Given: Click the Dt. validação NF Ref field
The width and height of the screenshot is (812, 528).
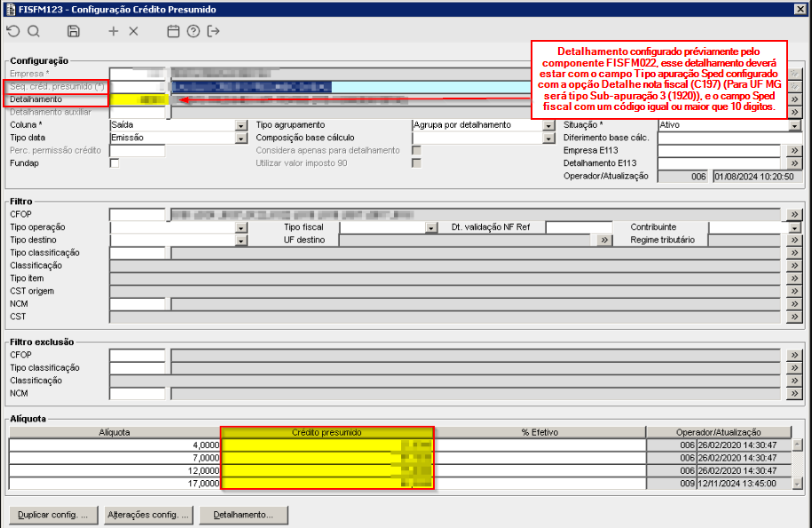Looking at the screenshot, I should (x=579, y=227).
